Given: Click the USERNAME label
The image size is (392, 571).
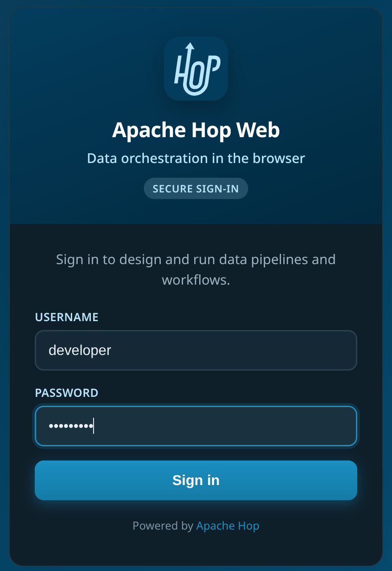Looking at the screenshot, I should [x=67, y=317].
